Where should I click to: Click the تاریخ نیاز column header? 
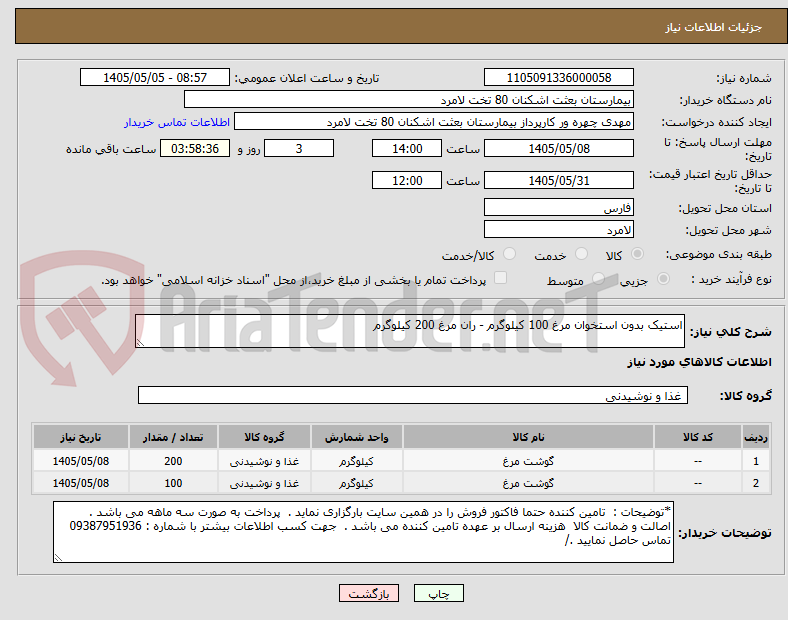[x=80, y=437]
